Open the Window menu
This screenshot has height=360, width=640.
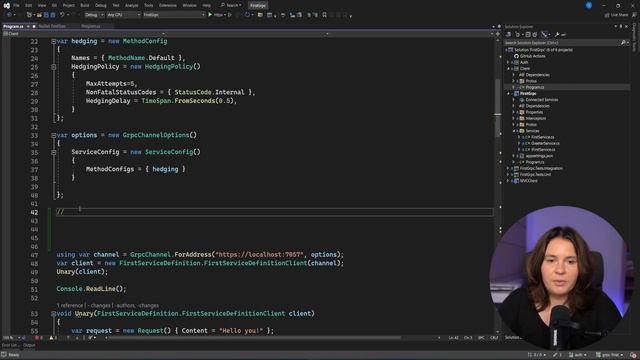tap(189, 5)
